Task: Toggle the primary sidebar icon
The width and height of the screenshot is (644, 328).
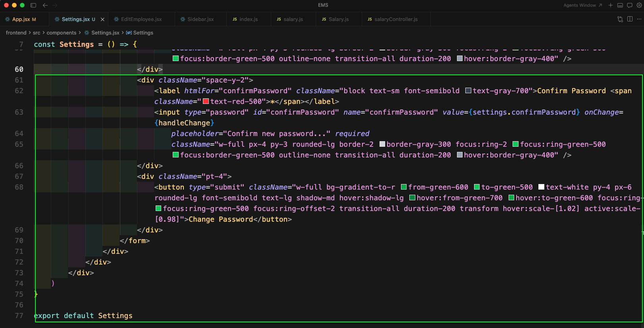Action: pyautogui.click(x=33, y=5)
